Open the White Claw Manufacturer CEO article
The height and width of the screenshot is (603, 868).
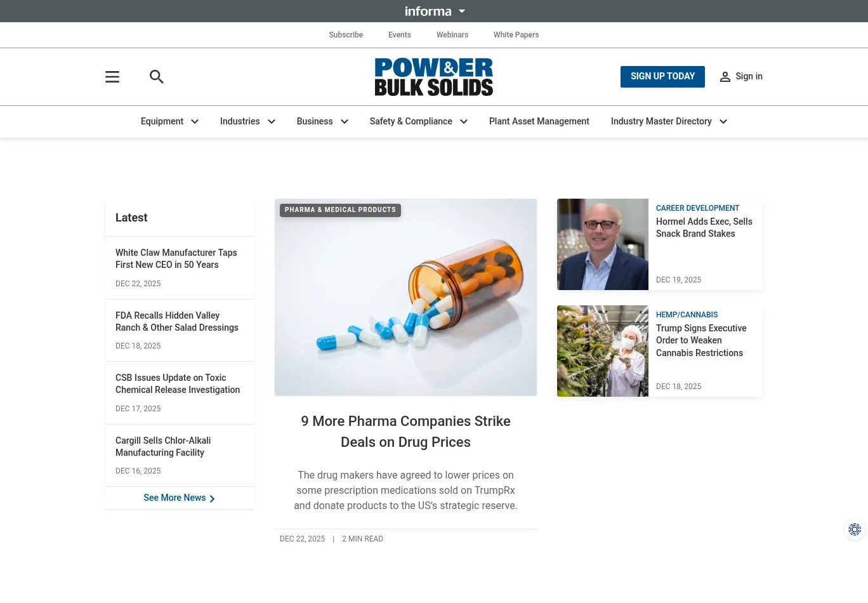coord(176,259)
